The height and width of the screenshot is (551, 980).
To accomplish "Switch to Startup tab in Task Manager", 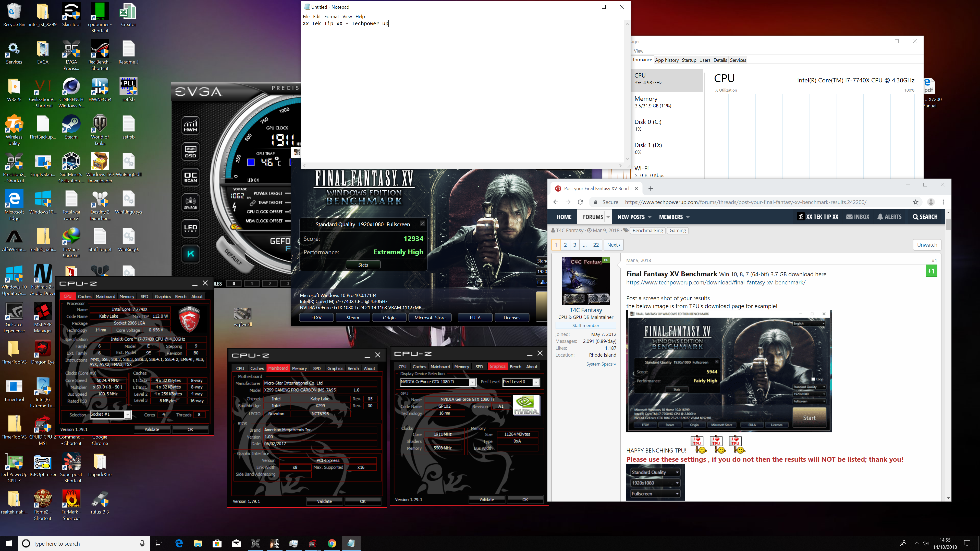I will pyautogui.click(x=689, y=60).
